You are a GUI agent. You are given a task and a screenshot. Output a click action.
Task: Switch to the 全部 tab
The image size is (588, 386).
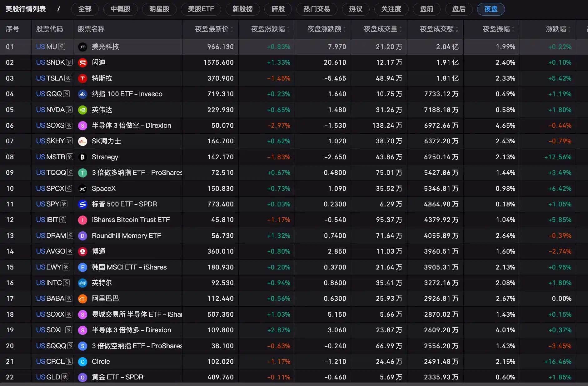pyautogui.click(x=85, y=9)
